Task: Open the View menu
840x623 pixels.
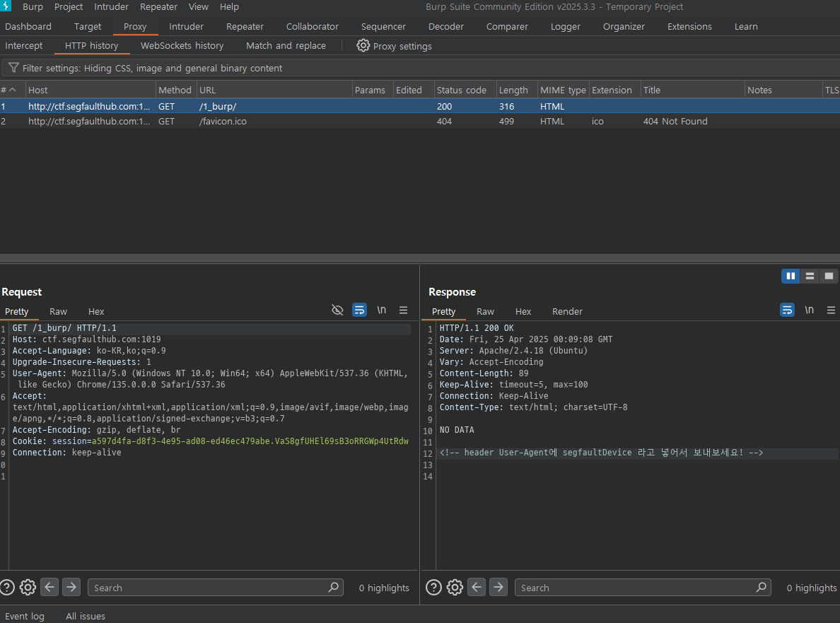Action: coord(198,7)
